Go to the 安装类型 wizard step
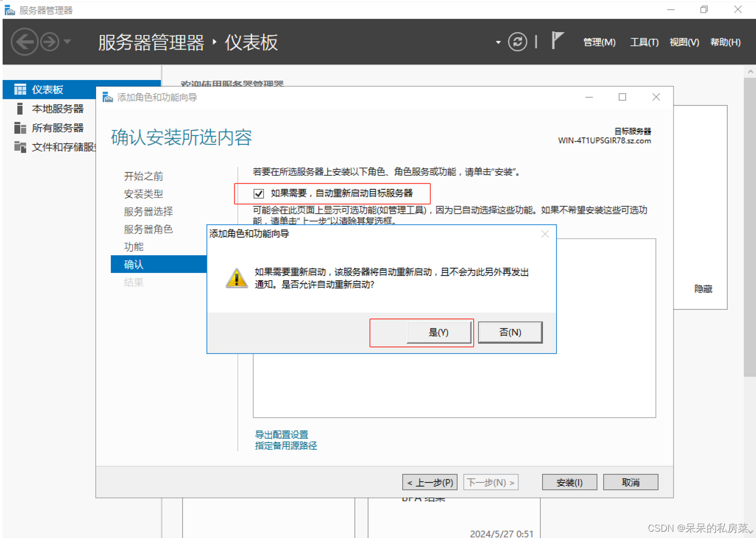The height and width of the screenshot is (538, 756). point(144,194)
